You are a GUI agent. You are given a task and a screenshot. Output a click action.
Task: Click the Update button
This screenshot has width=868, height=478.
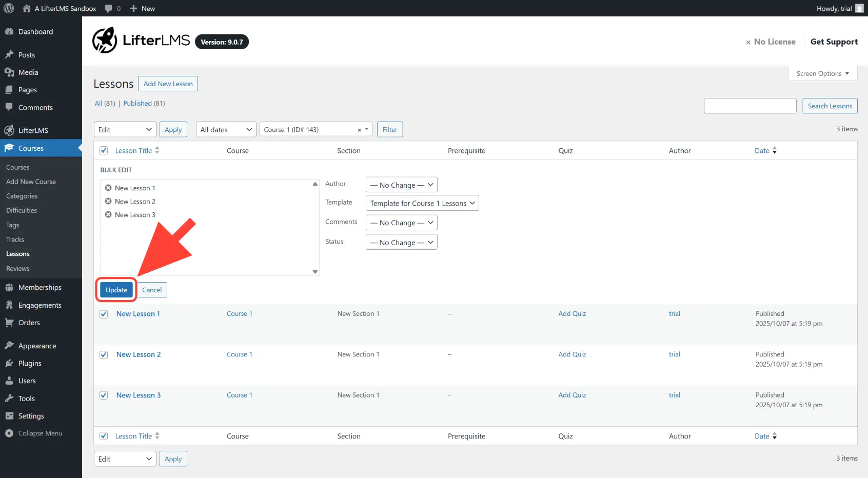(x=116, y=290)
